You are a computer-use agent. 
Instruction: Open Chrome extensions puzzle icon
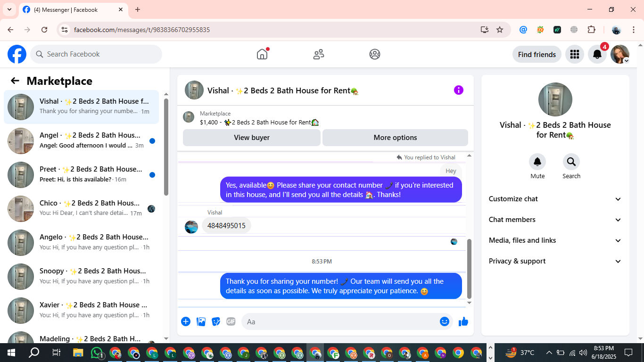[x=592, y=30]
